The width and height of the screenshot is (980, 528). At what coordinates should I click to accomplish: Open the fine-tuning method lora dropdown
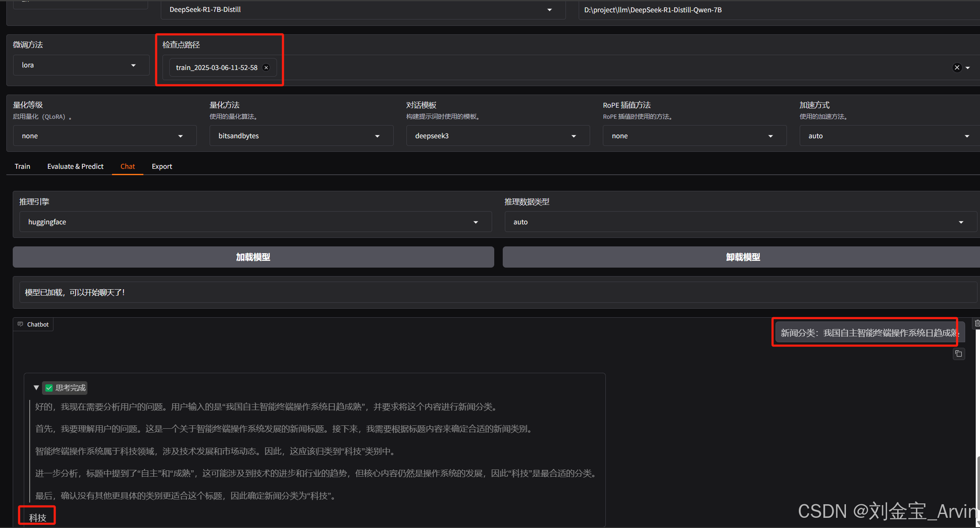click(81, 65)
